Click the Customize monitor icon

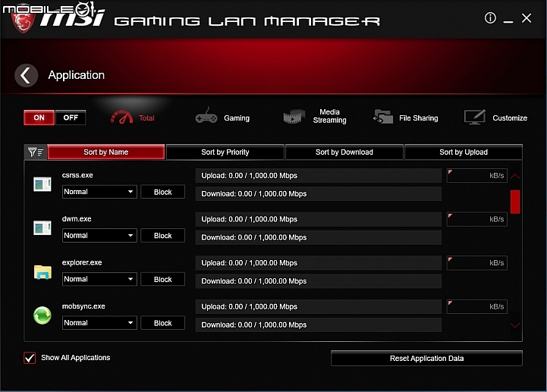coord(475,117)
